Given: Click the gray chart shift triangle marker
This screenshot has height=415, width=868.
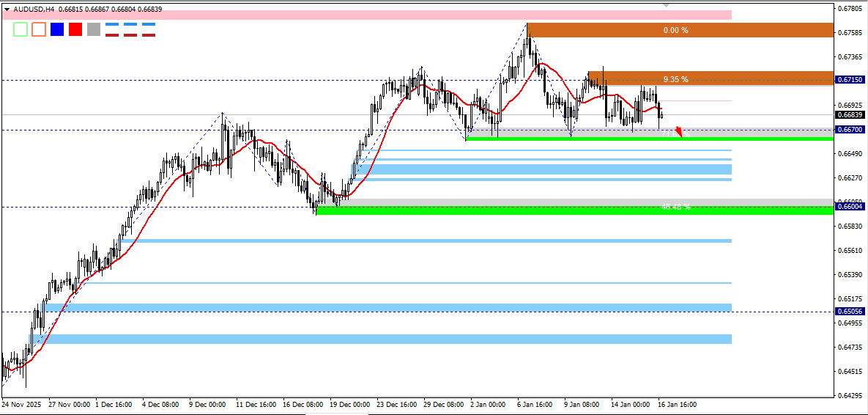Looking at the screenshot, I should tap(666, 4).
